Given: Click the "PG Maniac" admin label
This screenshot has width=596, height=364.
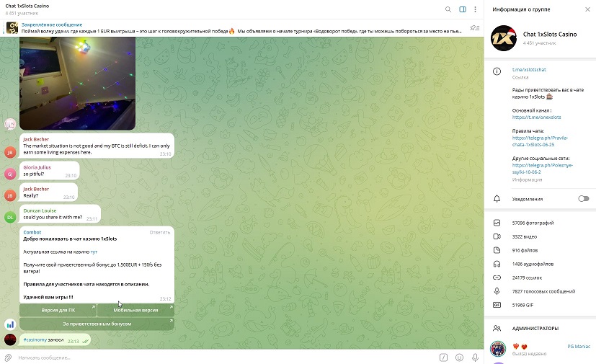Looking at the screenshot, I should pos(579,347).
